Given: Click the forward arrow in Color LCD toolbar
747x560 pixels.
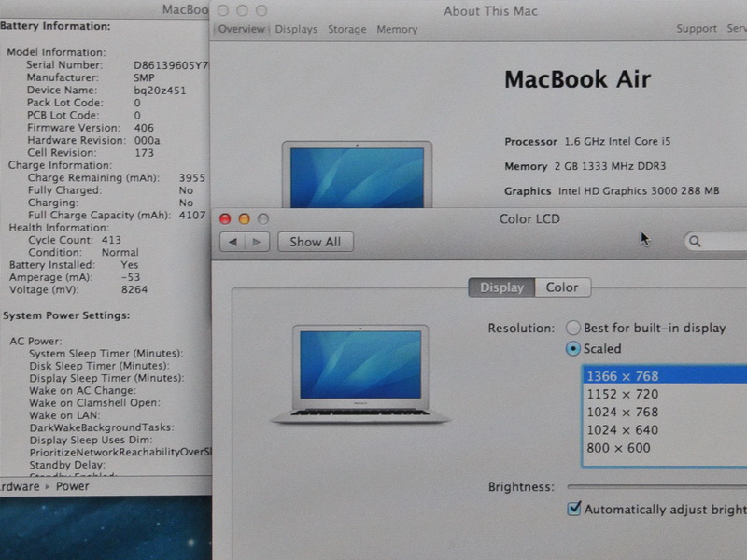Looking at the screenshot, I should tap(258, 242).
